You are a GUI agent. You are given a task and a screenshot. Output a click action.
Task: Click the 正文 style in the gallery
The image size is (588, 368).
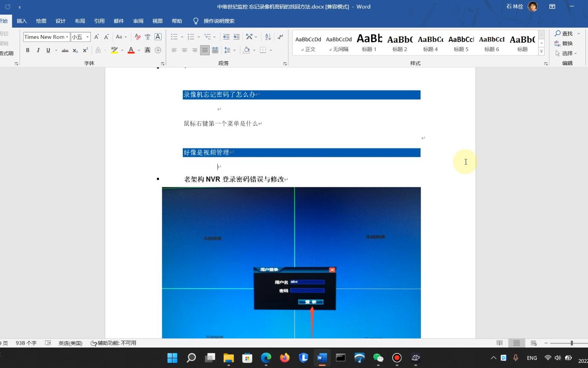click(308, 42)
